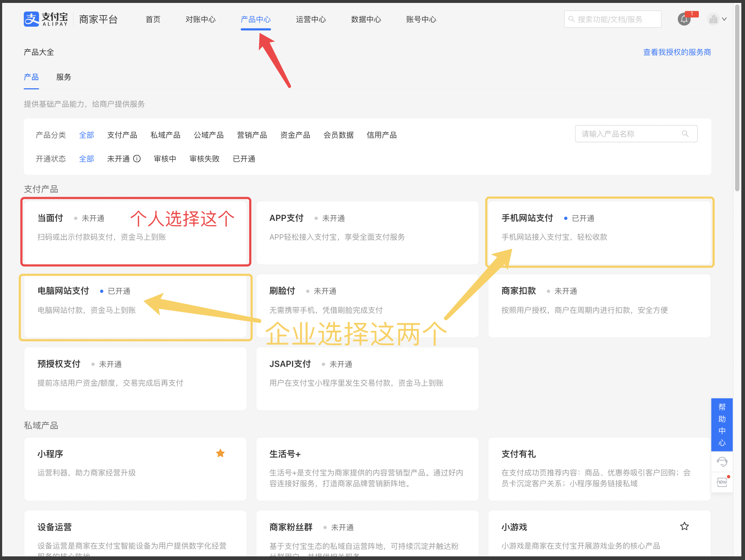
Task: Go to 首页 in top navigation
Action: pyautogui.click(x=153, y=19)
